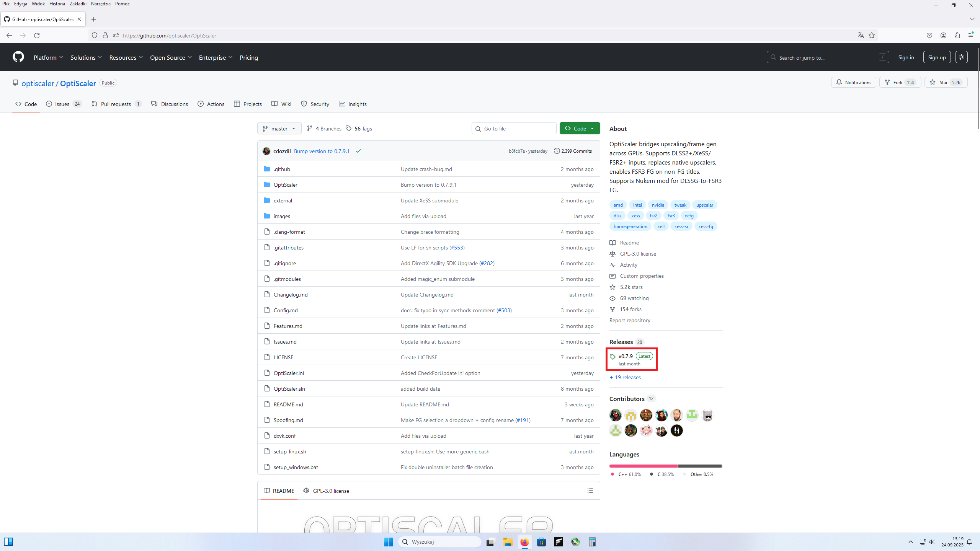Open the extensions puzzle icon
The width and height of the screenshot is (980, 551).
(957, 36)
